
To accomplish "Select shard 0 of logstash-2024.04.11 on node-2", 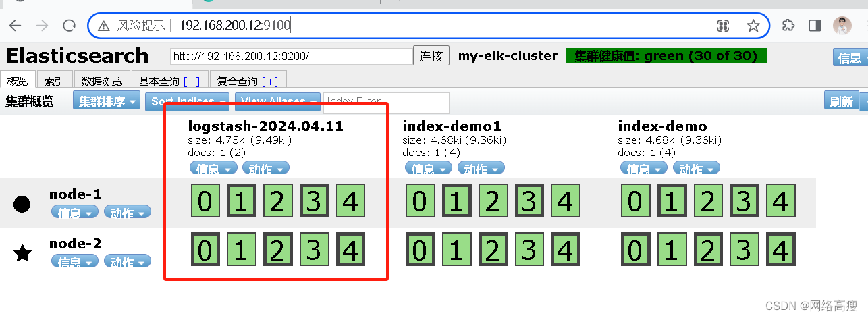I will (205, 250).
